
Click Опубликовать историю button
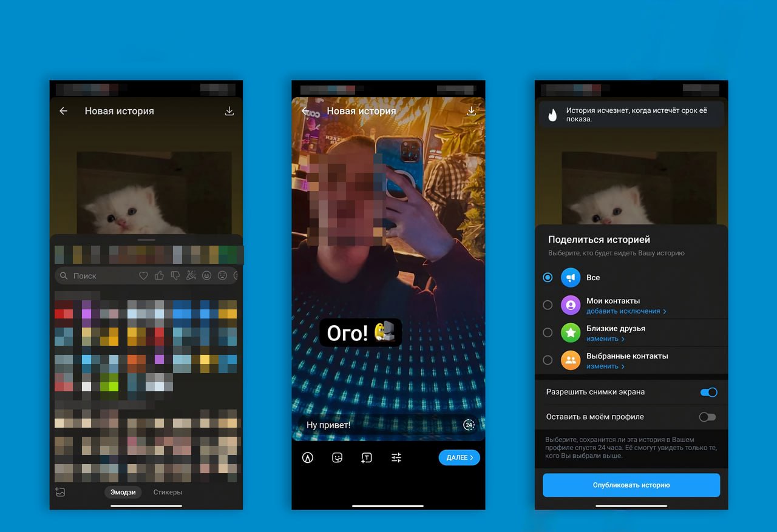[x=631, y=485]
